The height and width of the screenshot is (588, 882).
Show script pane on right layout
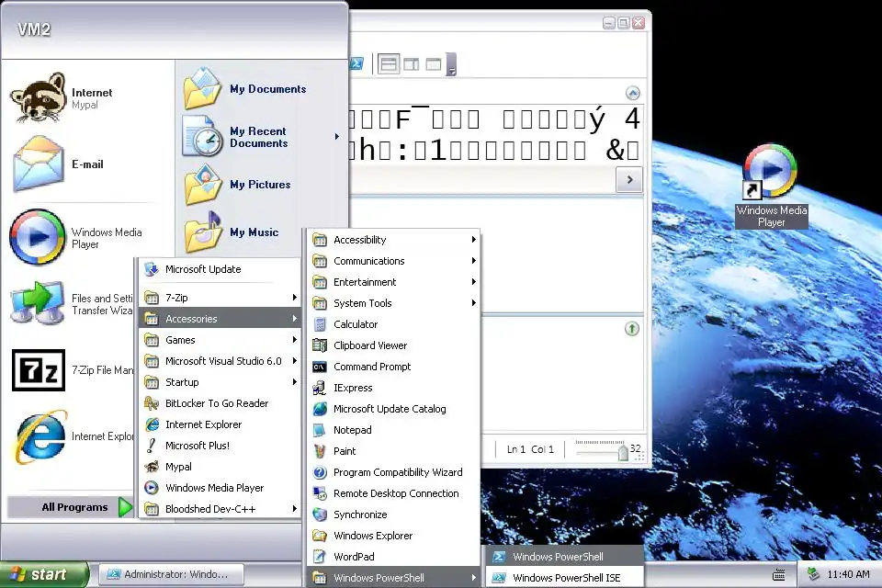pyautogui.click(x=412, y=64)
